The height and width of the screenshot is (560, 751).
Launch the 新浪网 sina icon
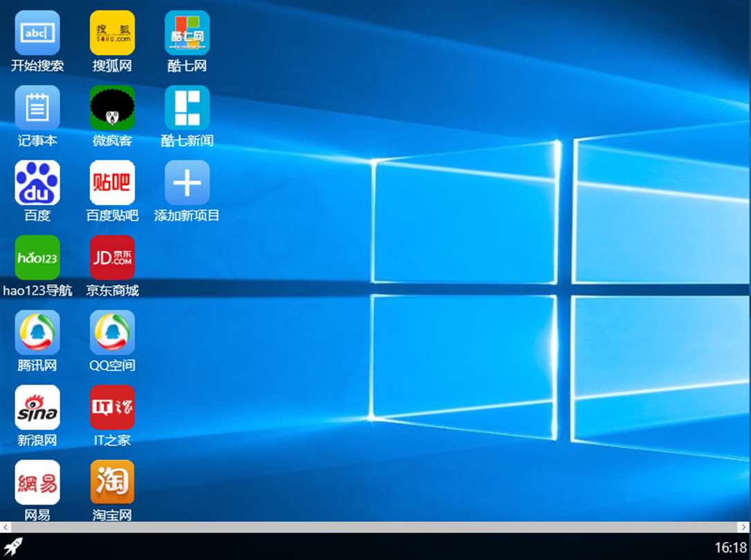[37, 407]
